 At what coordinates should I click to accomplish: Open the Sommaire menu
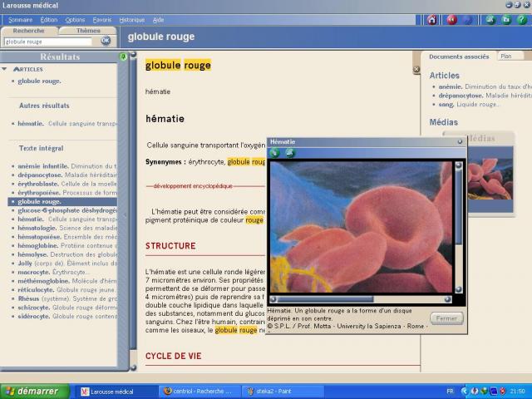tap(20, 19)
